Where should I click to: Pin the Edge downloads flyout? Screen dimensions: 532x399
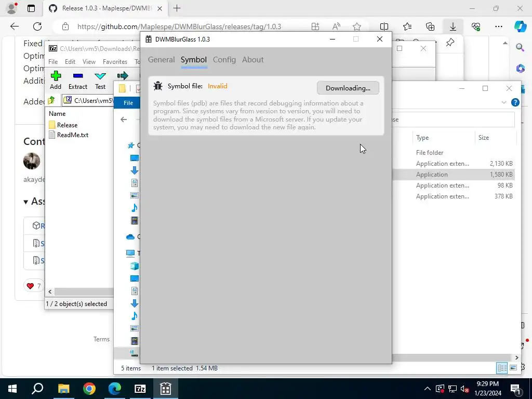[450, 43]
